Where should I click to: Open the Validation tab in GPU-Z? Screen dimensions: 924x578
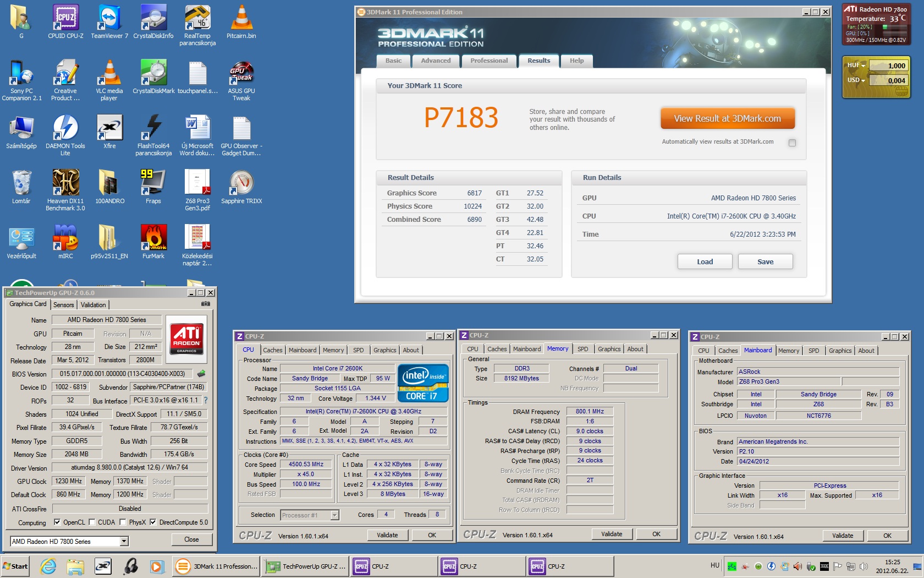(93, 305)
